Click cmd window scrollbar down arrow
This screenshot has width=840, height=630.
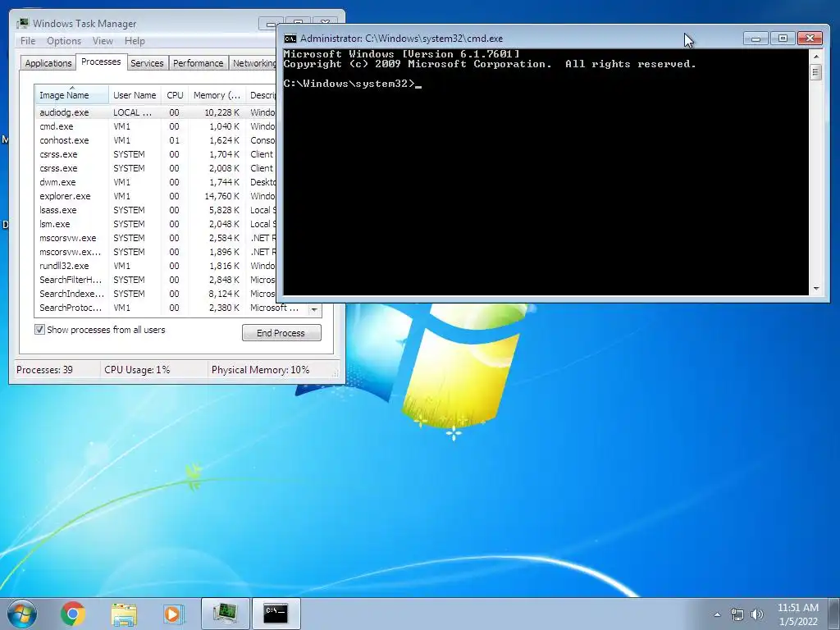[x=816, y=289]
